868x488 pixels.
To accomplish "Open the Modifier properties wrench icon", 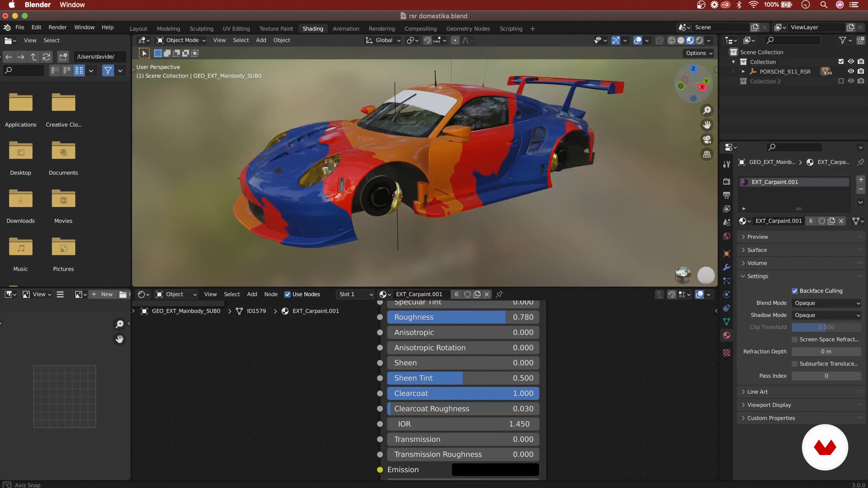I will (x=726, y=267).
